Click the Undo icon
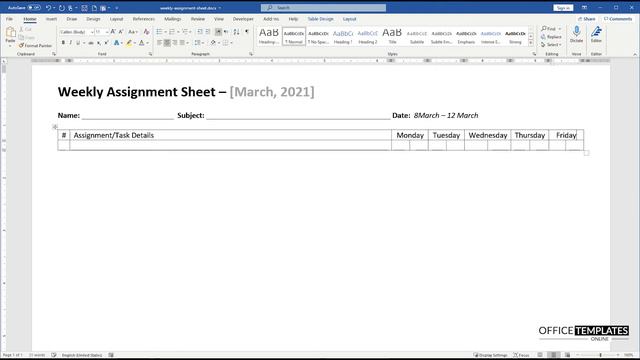Screen dimensions: 640x360 48,8
